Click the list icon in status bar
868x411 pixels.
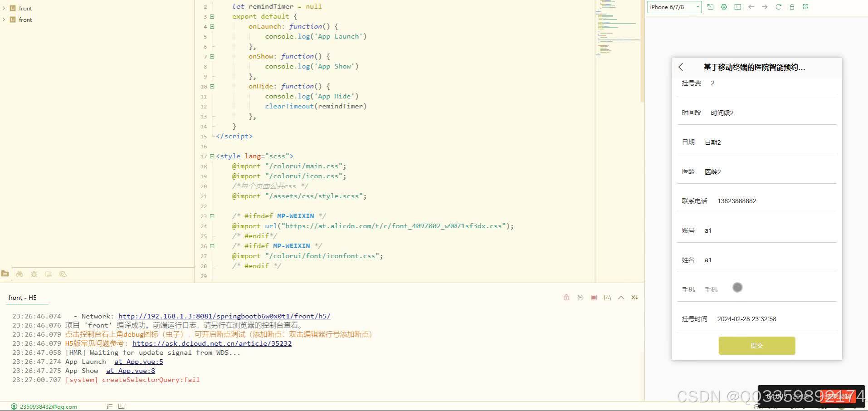point(109,406)
